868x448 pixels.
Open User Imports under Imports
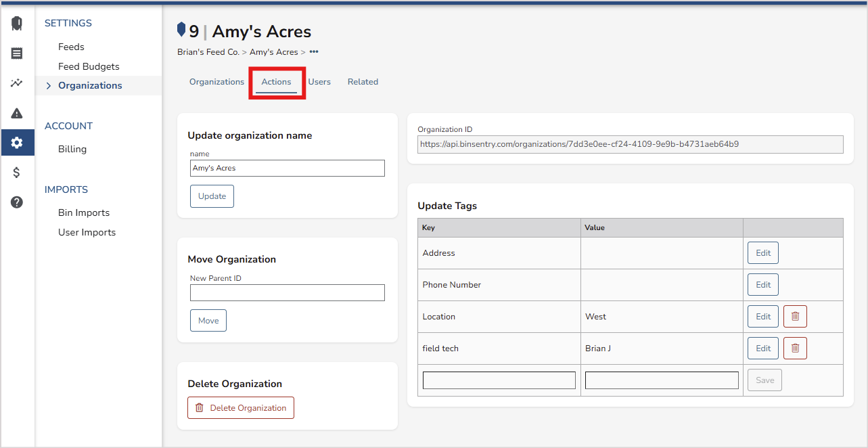[x=87, y=232]
